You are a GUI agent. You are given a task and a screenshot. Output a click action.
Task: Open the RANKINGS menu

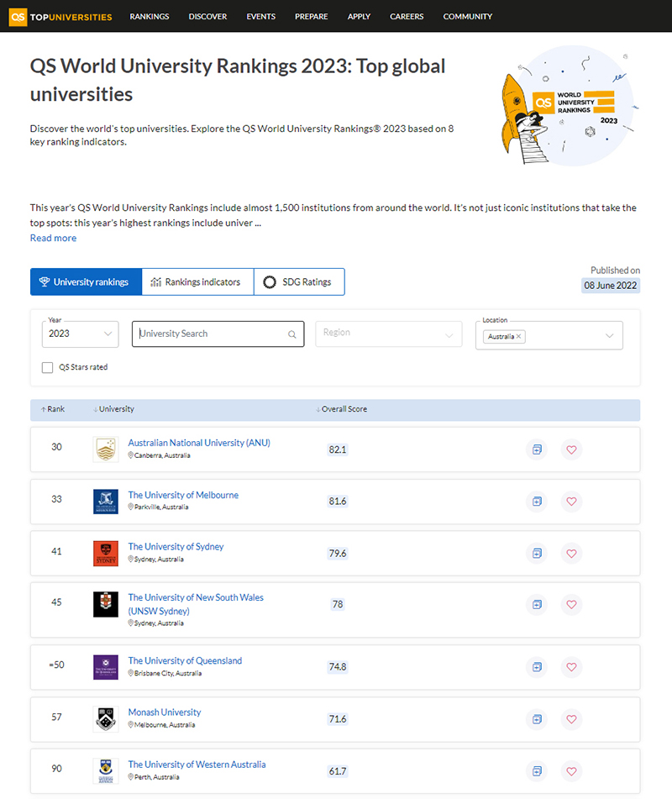click(150, 17)
